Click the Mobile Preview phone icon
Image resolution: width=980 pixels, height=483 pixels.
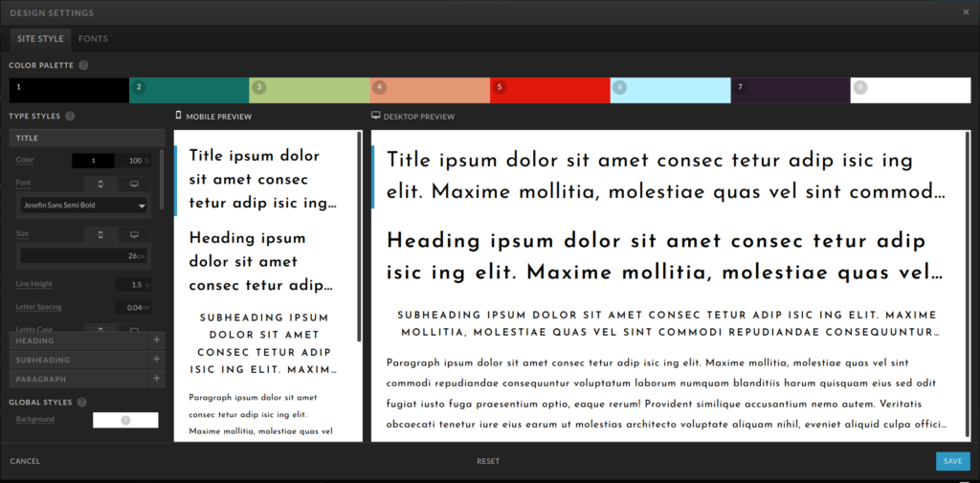tap(178, 116)
